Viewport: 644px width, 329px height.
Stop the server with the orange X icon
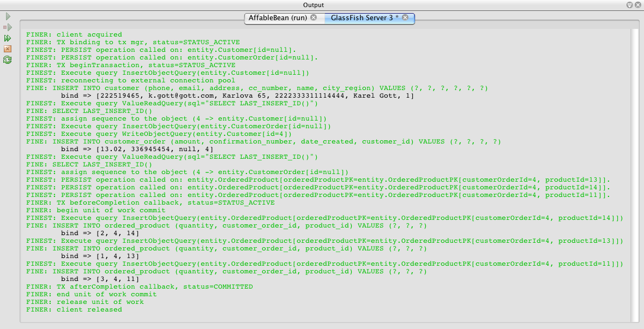pyautogui.click(x=8, y=49)
